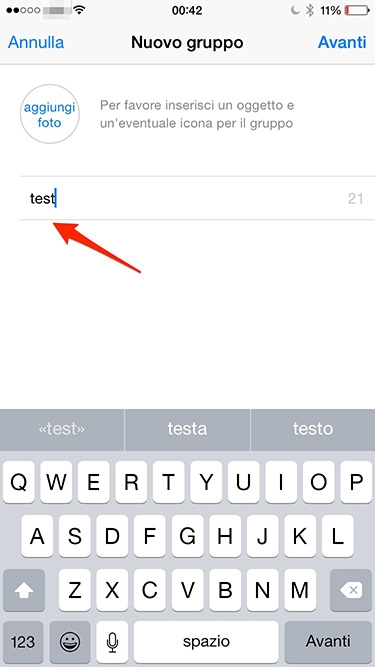Switch to the 123 numbers keyboard

coord(23,642)
